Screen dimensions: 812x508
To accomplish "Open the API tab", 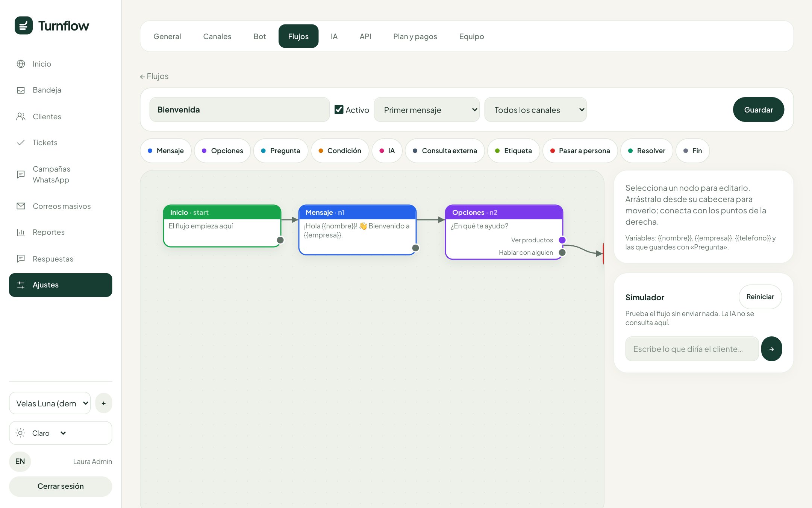I will click(365, 37).
